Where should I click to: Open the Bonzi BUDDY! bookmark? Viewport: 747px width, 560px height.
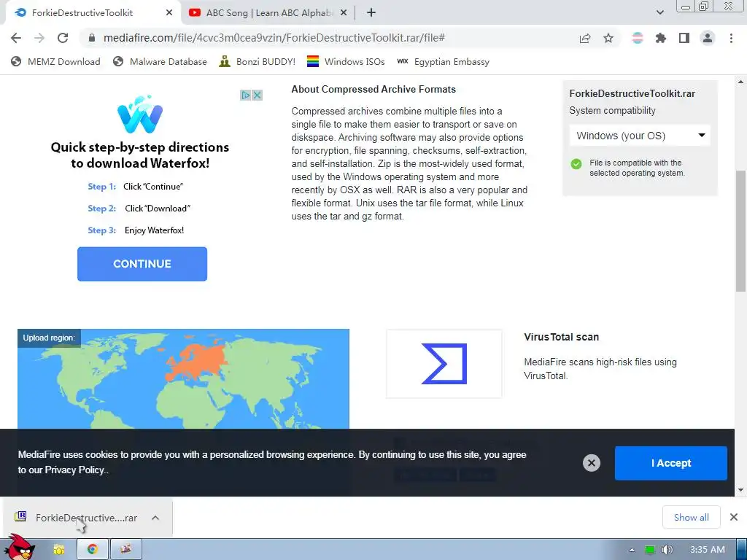click(258, 61)
